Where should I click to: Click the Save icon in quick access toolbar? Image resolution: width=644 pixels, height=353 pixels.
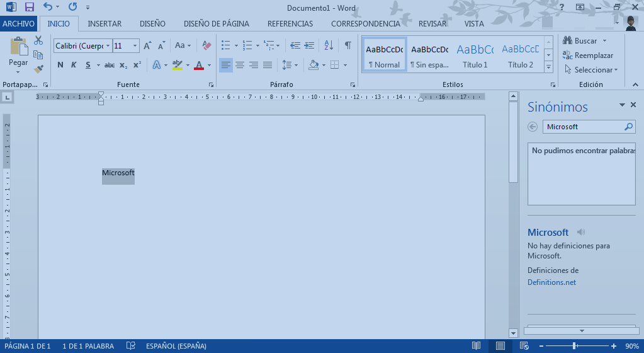coord(29,7)
